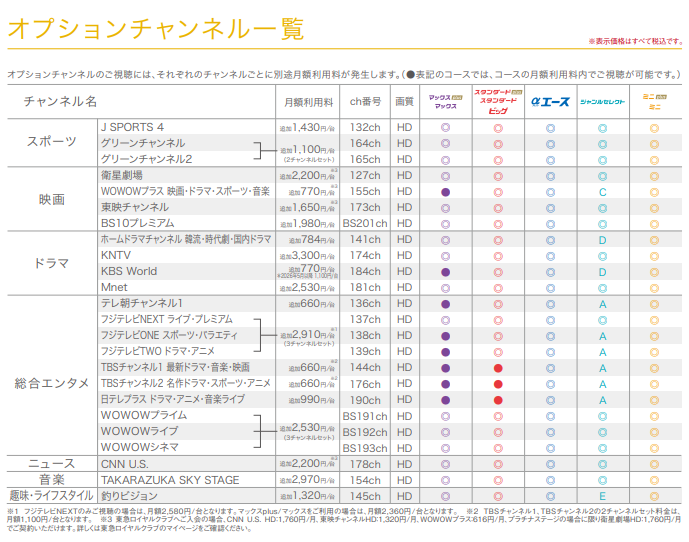
Task: Click filled purple dot in KBS World row
Action: (446, 272)
